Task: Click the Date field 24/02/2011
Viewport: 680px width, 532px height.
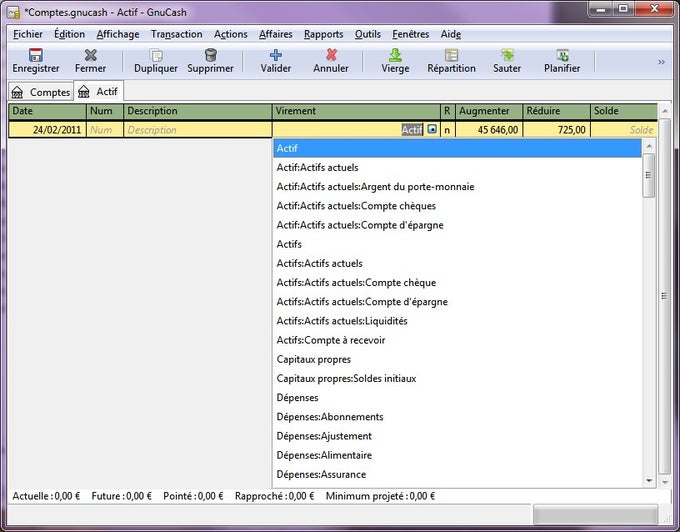Action: point(48,130)
